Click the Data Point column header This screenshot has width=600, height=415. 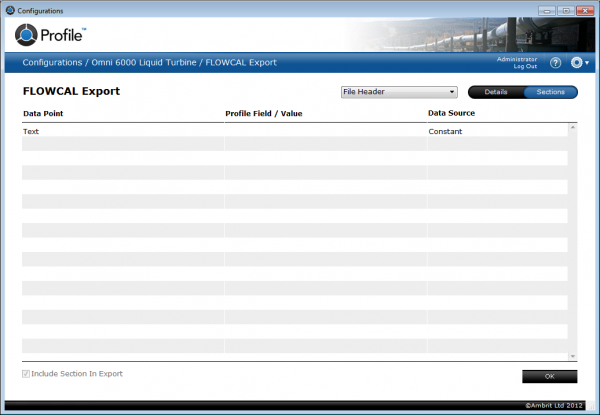[x=43, y=114]
